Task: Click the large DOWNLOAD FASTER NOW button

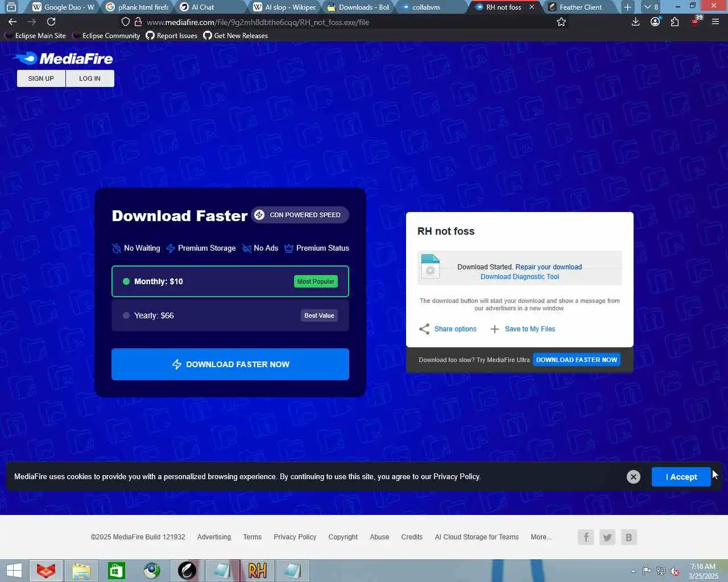Action: click(230, 364)
